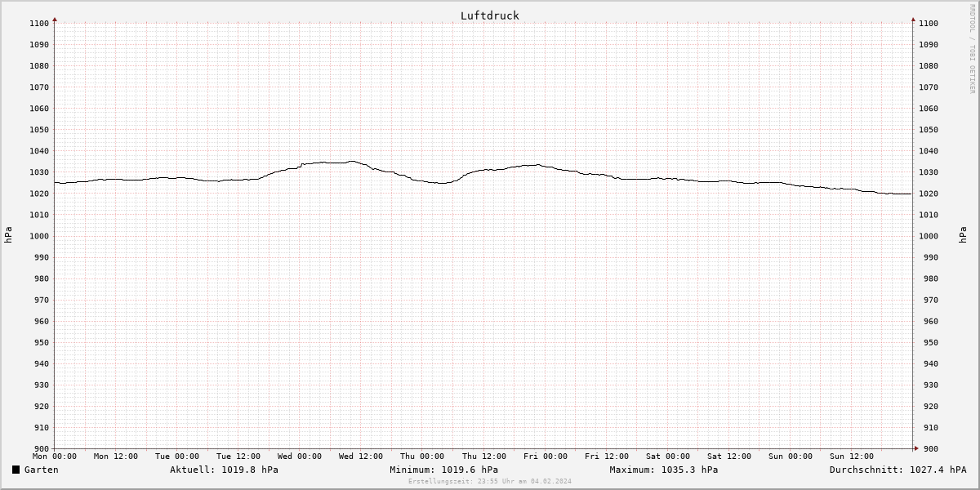Click the left axis 1100 label
Screen dimensions: 980x490
[x=39, y=24]
